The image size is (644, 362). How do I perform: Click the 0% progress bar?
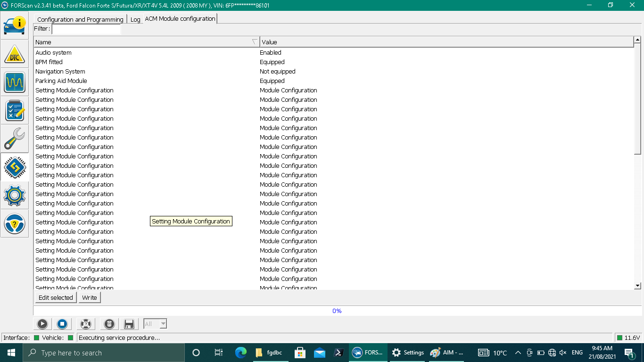coord(337,311)
